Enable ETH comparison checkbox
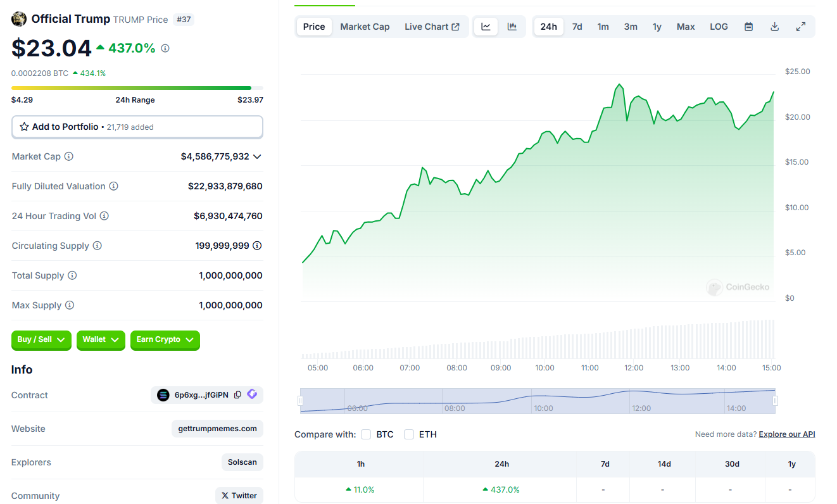Image resolution: width=837 pixels, height=504 pixels. 409,434
